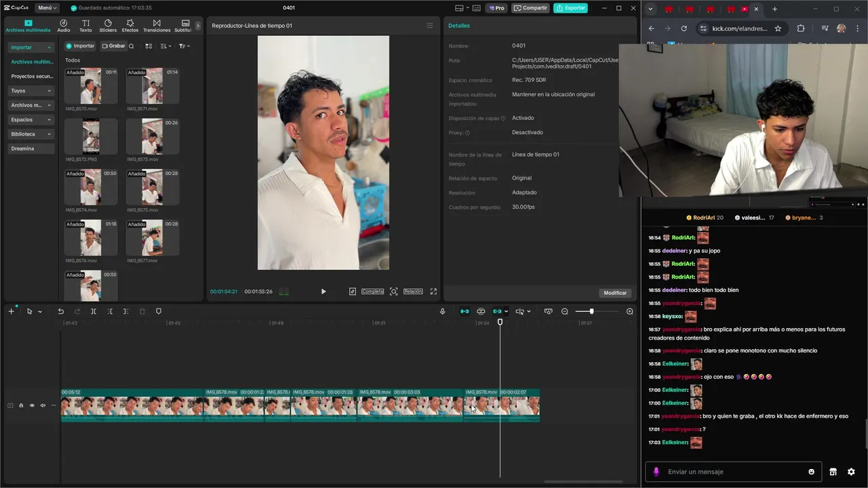Click the timeline zoom slider handle
This screenshot has width=868, height=488.
click(x=591, y=311)
